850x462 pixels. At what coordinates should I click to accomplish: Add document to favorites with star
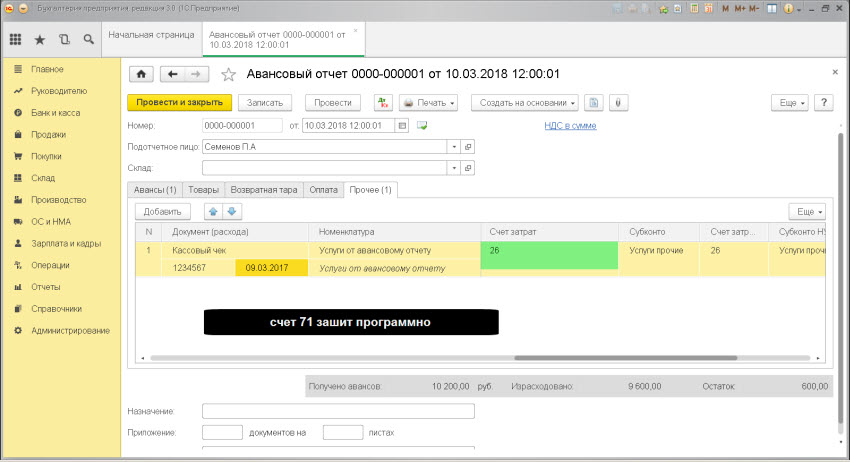228,75
